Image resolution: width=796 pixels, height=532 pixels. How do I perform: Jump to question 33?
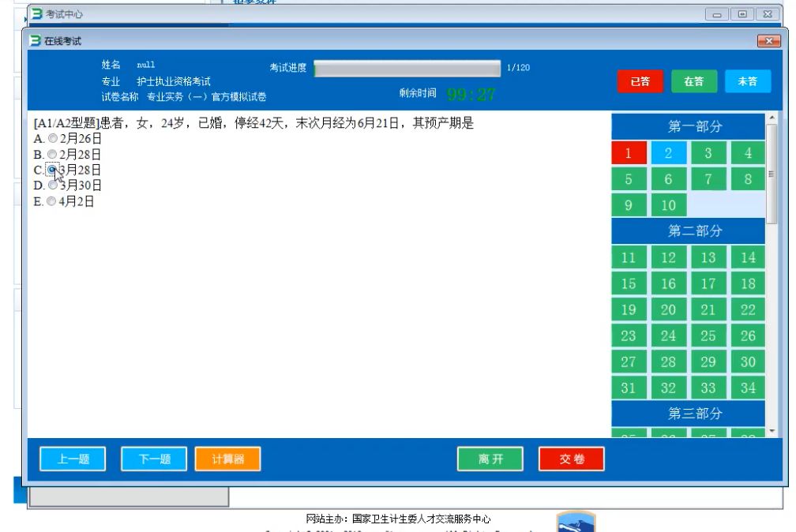708,388
